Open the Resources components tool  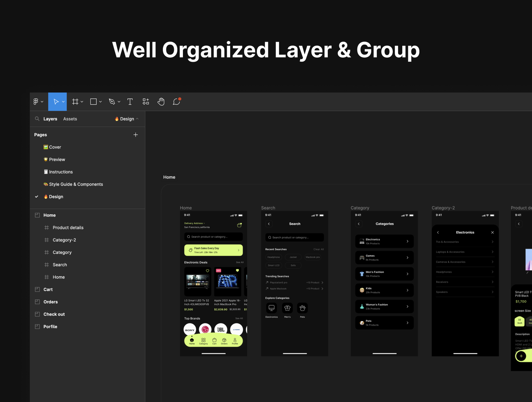146,102
